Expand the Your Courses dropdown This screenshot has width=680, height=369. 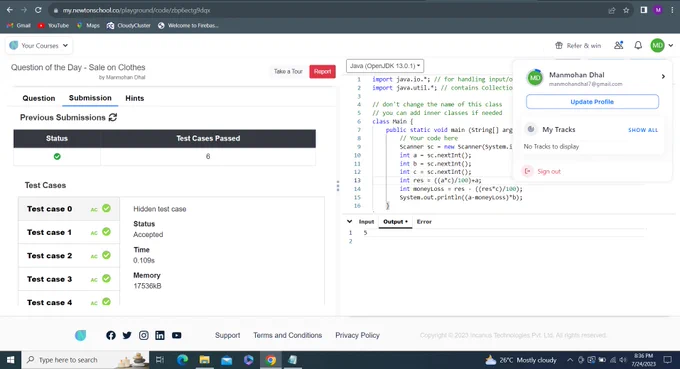click(x=39, y=46)
